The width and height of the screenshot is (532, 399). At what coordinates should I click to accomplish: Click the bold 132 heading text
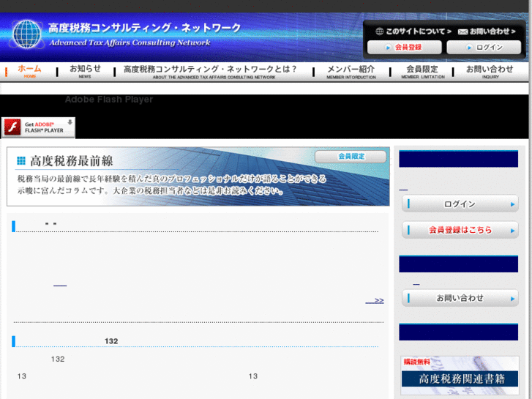point(111,341)
